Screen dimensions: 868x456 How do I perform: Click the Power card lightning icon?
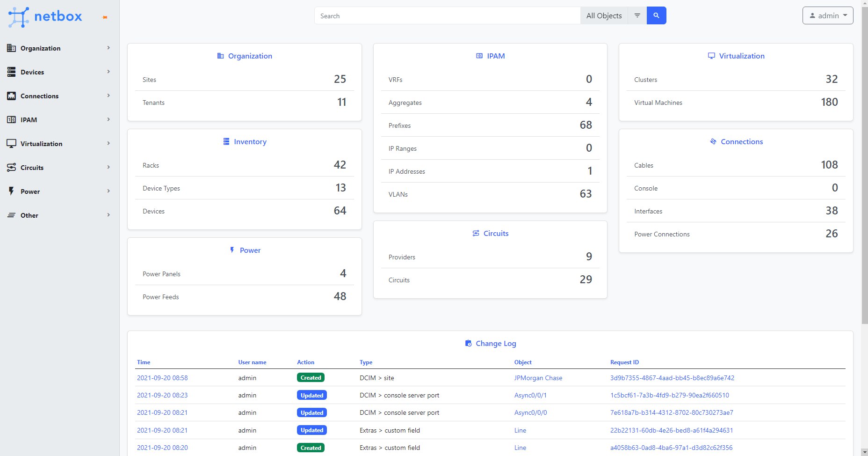232,250
